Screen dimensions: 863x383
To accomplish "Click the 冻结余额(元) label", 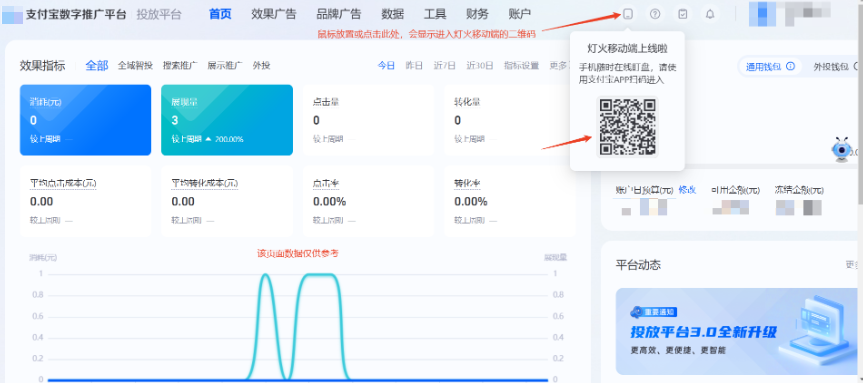I will pyautogui.click(x=799, y=190).
